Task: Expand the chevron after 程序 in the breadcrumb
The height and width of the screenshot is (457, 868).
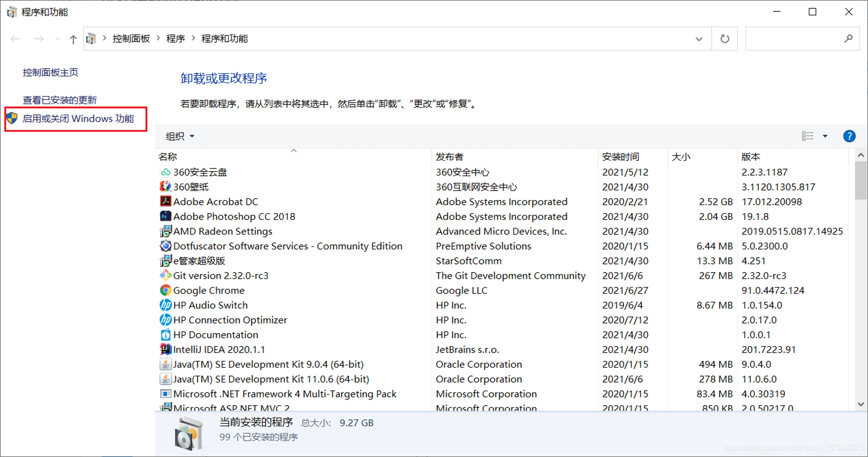Action: [193, 39]
